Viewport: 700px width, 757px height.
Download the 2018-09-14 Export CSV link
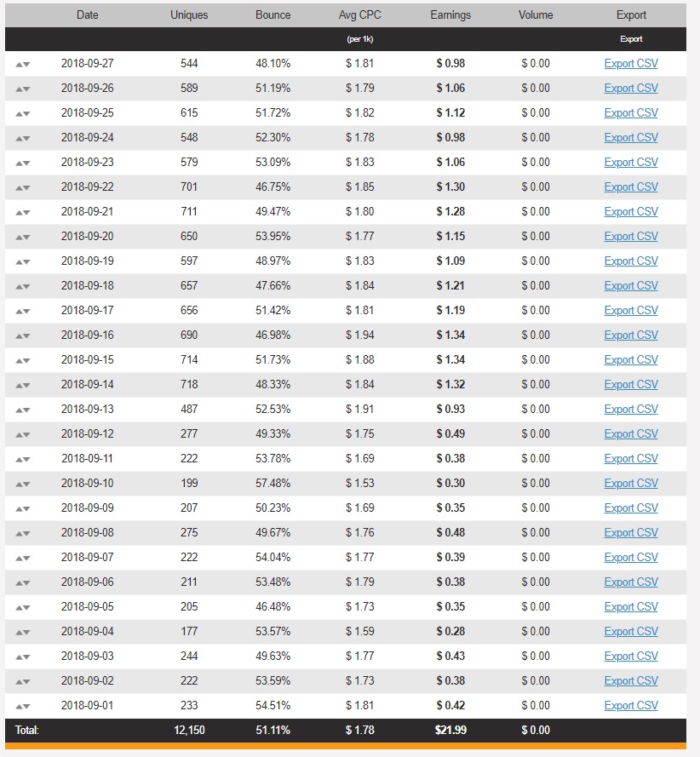point(631,384)
